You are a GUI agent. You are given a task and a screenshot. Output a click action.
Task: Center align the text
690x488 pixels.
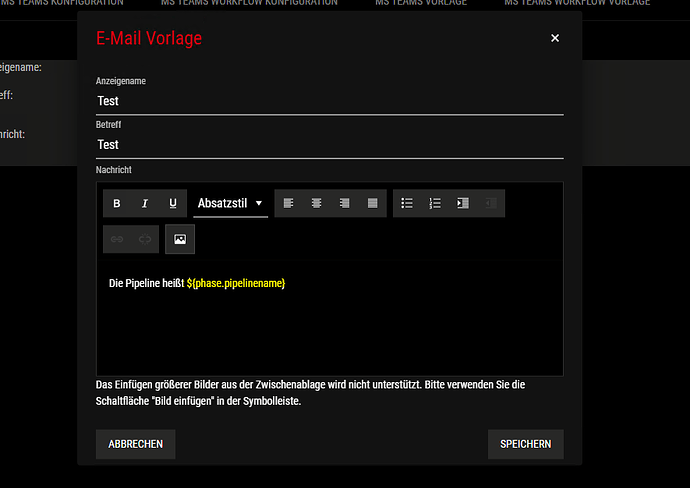(316, 203)
